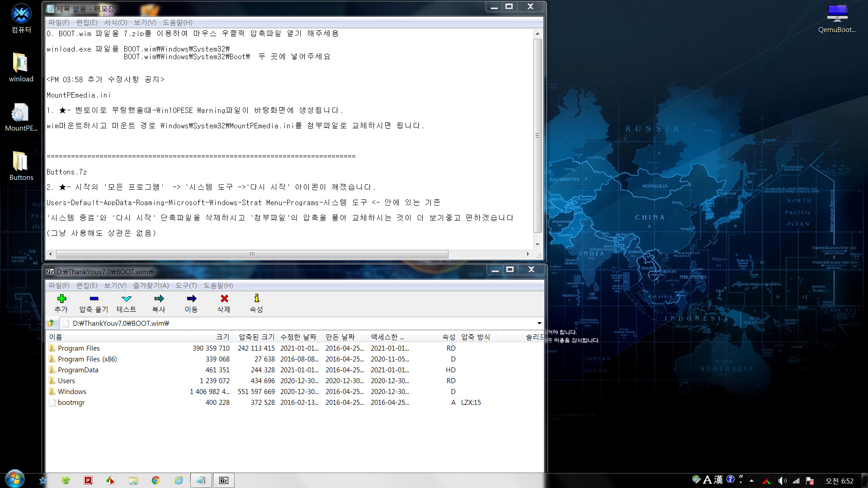The width and height of the screenshot is (868, 488).
Task: Open Chrome from the taskbar
Action: 156,480
